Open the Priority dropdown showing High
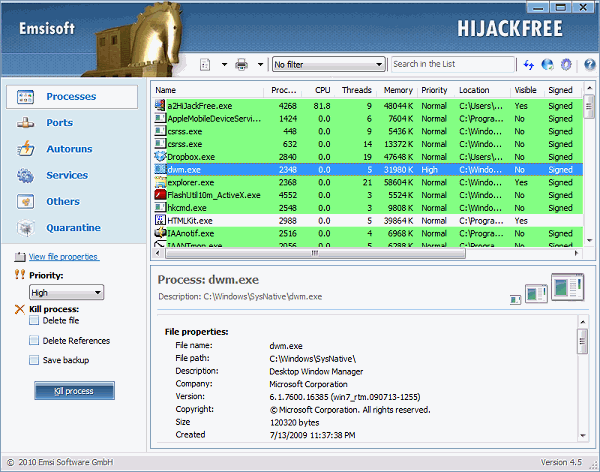 pos(67,292)
